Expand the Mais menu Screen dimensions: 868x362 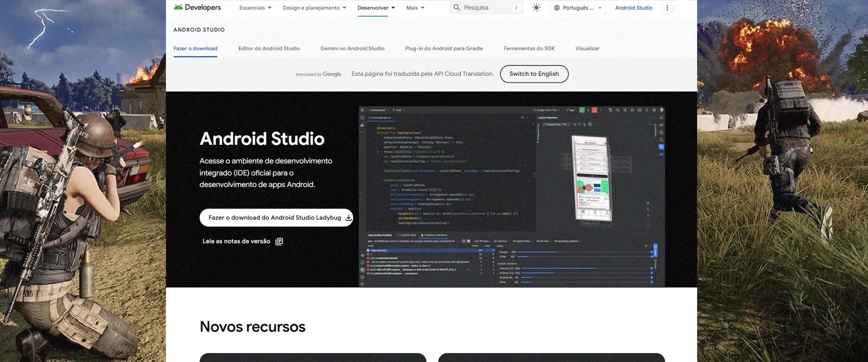click(415, 8)
